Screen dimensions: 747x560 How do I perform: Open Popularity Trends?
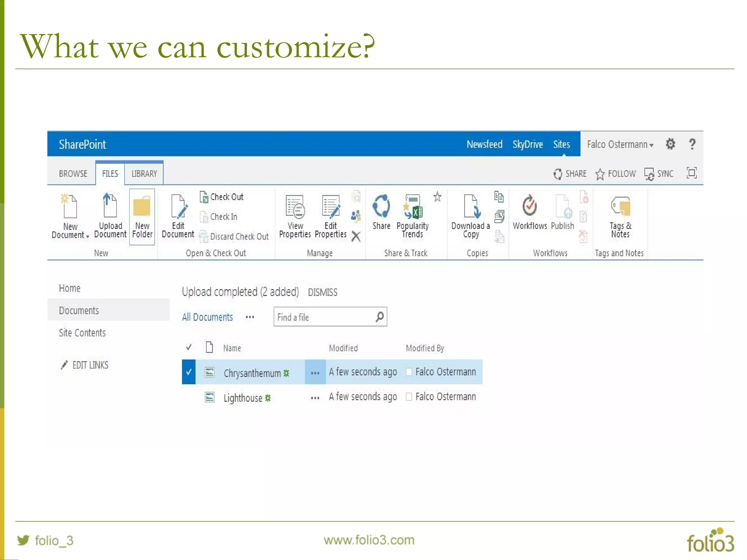point(413,217)
